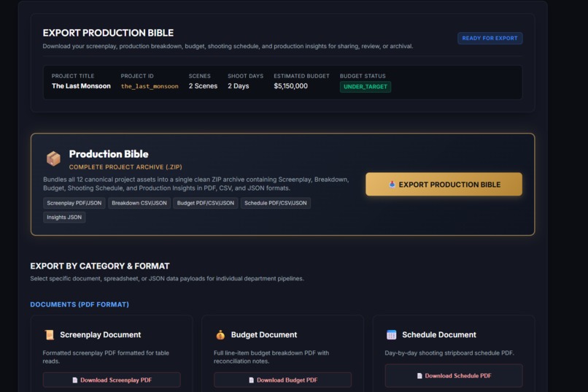Screen dimensions: 588x392
Task: Click the Screenplay Document card title
Action: (x=101, y=334)
